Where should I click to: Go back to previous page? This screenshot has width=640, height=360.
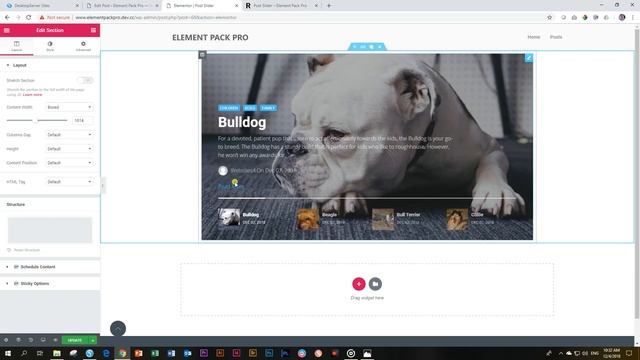click(7, 18)
